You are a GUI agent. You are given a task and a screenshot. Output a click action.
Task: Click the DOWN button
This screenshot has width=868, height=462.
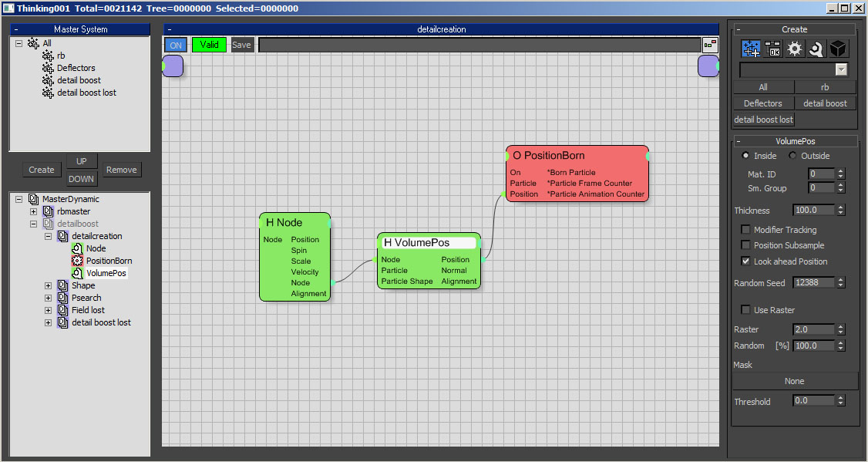pos(82,179)
